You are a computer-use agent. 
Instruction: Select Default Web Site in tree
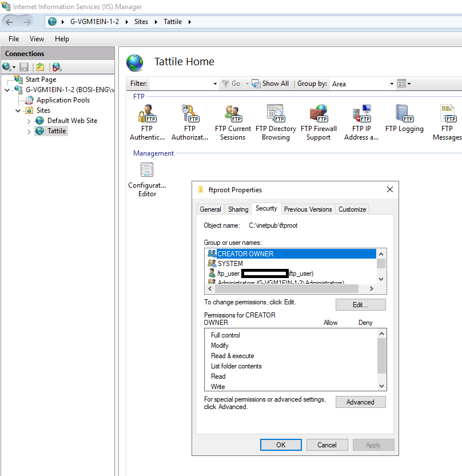click(x=72, y=121)
